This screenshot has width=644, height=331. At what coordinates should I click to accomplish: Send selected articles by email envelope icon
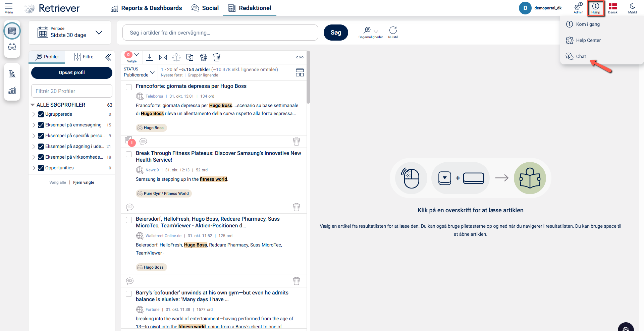click(163, 57)
